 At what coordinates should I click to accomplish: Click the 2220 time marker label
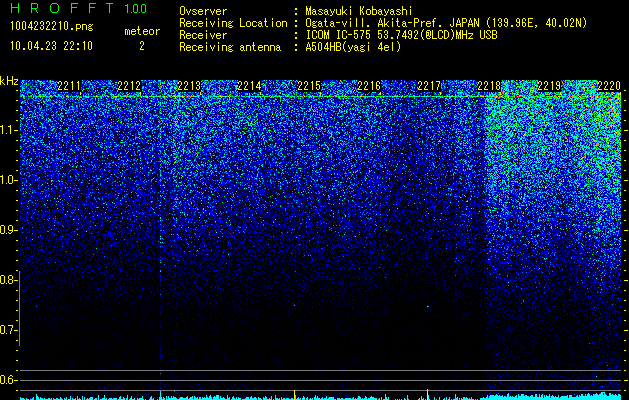coord(609,86)
